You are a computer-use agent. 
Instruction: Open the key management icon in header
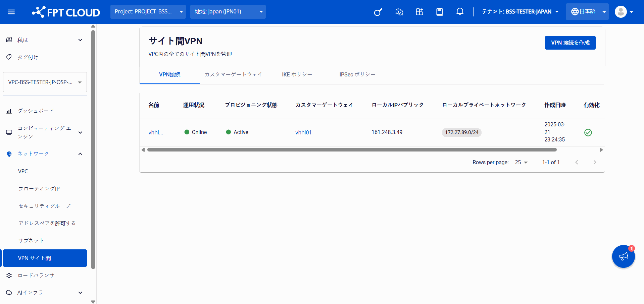point(378,12)
